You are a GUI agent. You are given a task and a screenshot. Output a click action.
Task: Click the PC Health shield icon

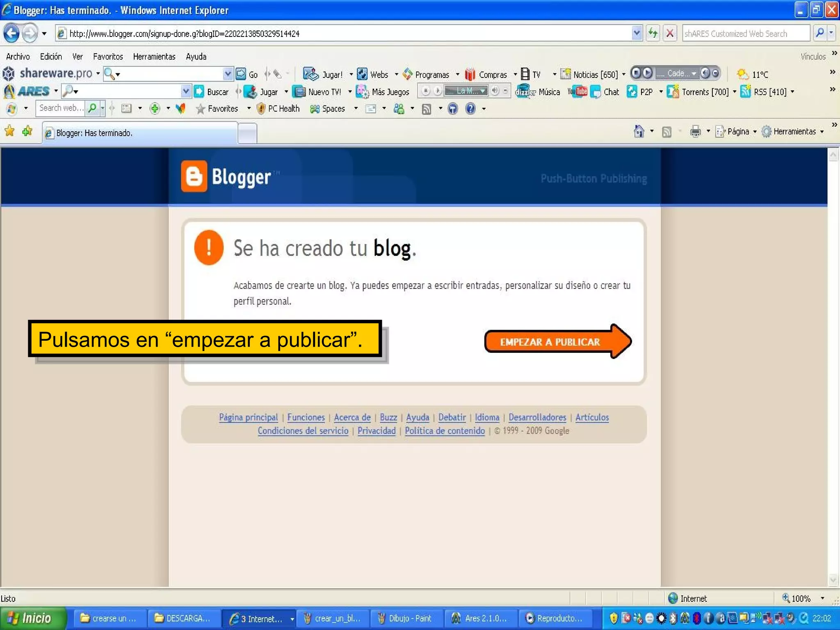tap(261, 109)
